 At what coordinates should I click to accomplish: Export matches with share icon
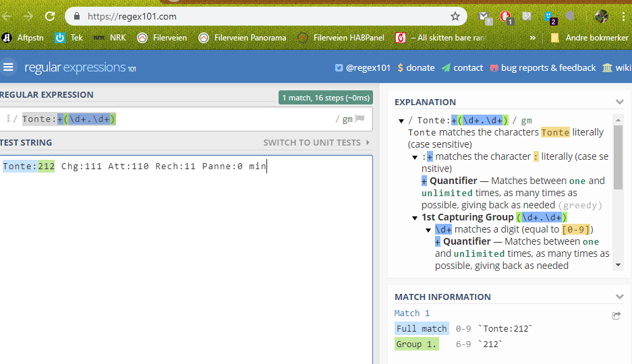pyautogui.click(x=616, y=315)
